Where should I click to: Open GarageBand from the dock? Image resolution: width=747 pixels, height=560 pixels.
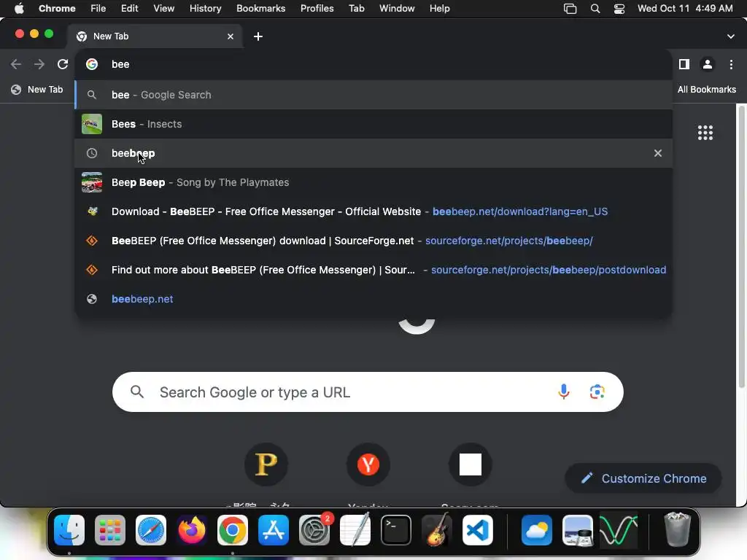(437, 530)
